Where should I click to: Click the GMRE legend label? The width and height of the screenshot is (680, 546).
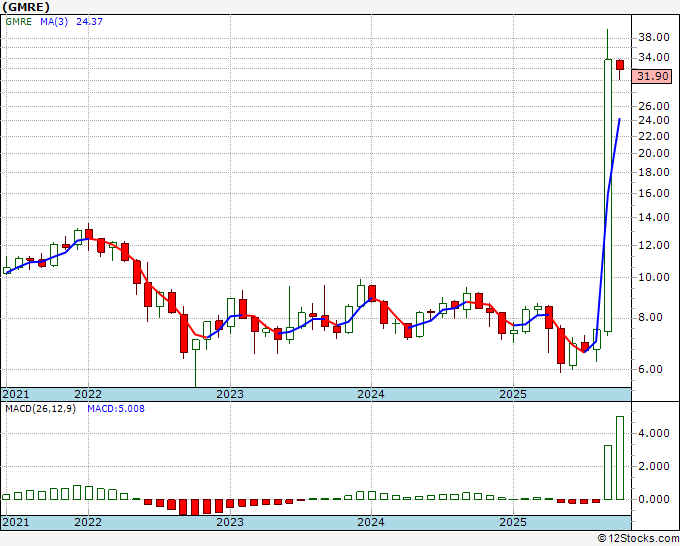(19, 21)
